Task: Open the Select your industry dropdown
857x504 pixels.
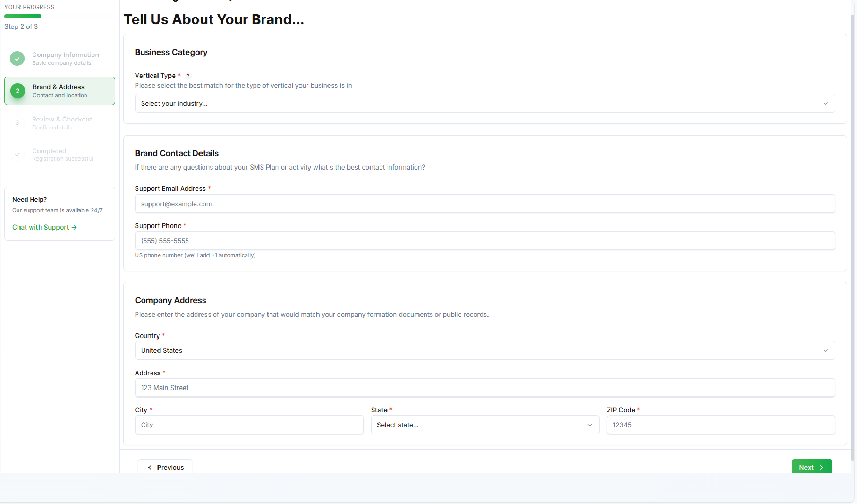Action: coord(476,103)
